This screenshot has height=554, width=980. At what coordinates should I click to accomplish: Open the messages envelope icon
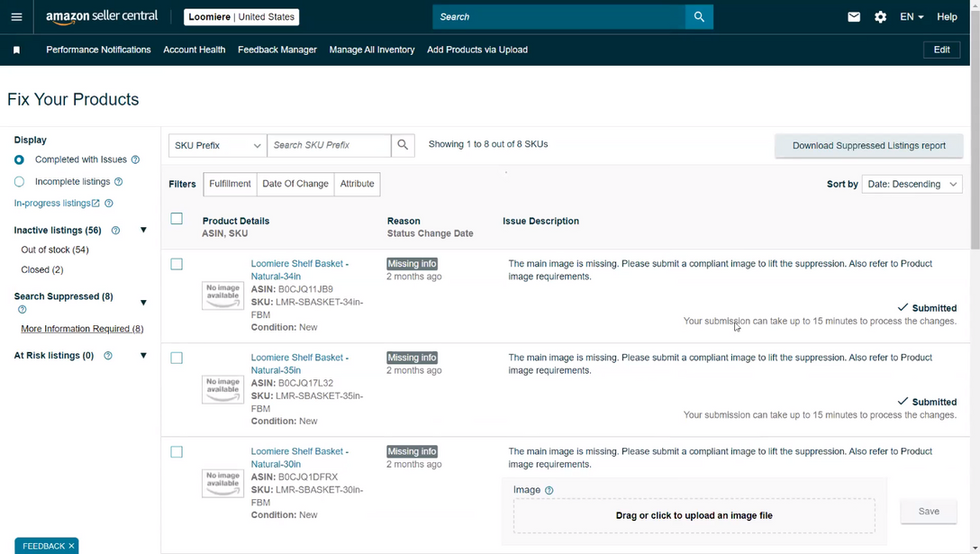click(x=854, y=17)
